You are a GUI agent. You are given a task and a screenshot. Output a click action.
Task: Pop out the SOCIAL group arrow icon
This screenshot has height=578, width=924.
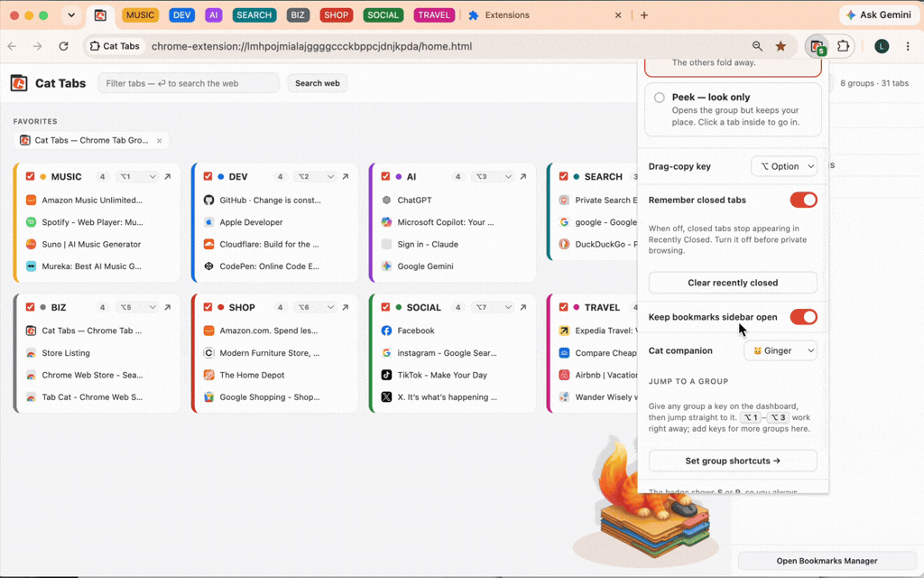(522, 307)
